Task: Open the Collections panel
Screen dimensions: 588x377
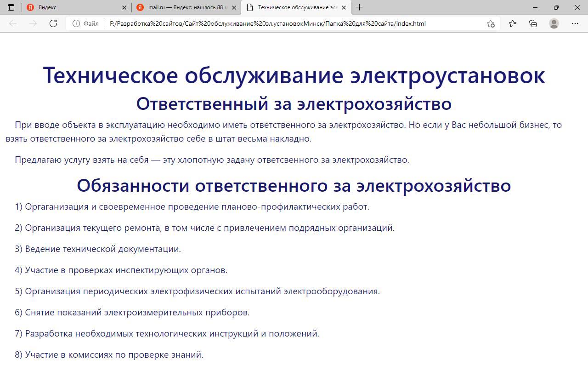Action: pyautogui.click(x=533, y=23)
